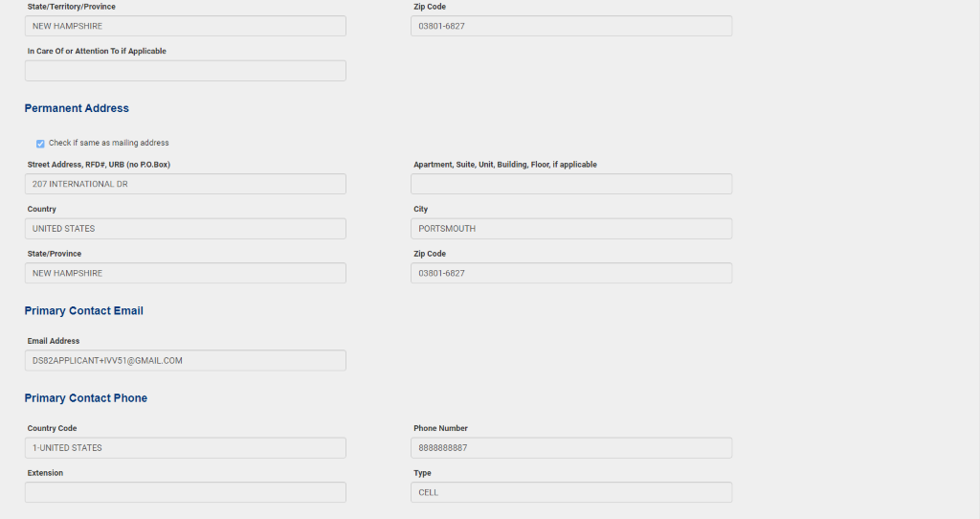The image size is (980, 519).
Task: Open the Country Code field for phone
Action: tap(185, 448)
